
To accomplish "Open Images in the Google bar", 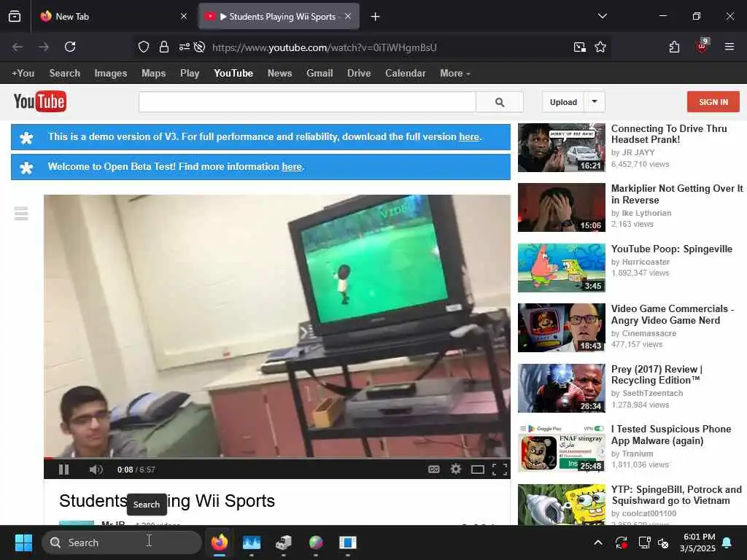I will coord(111,74).
